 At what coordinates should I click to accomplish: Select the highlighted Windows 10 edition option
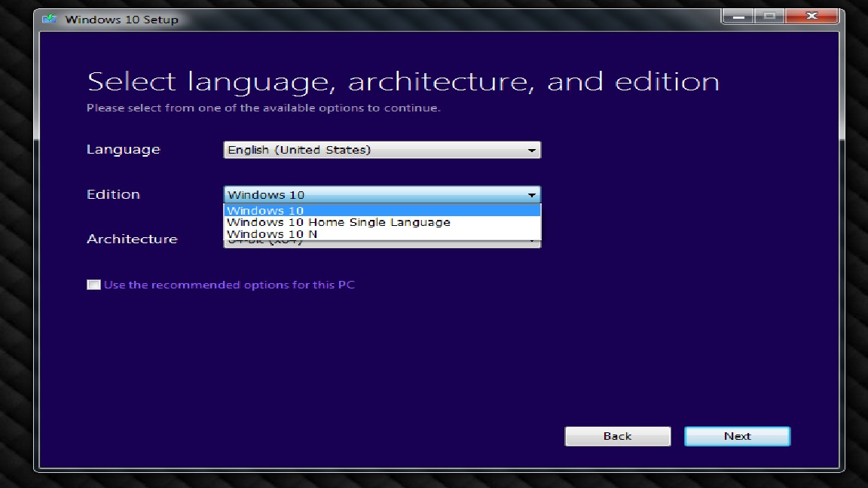coord(382,210)
